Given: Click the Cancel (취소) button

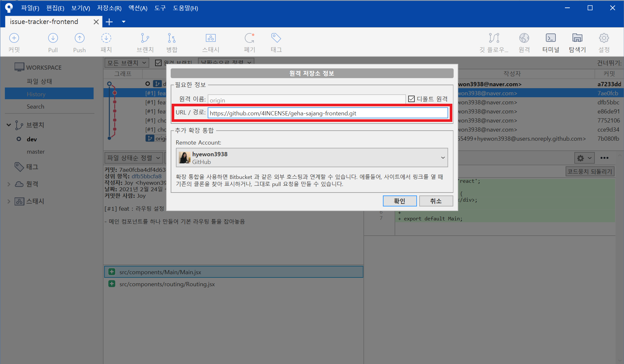Looking at the screenshot, I should point(436,201).
